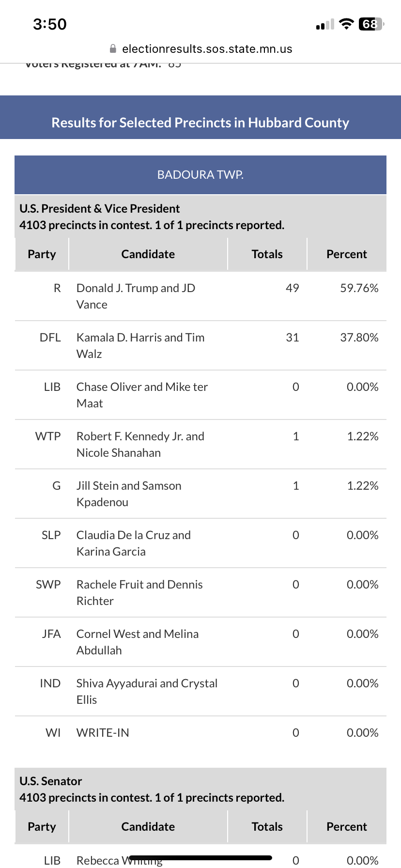This screenshot has height=868, width=401.
Task: Tap the electionresults.sos.state.mn.us address field
Action: (x=207, y=49)
